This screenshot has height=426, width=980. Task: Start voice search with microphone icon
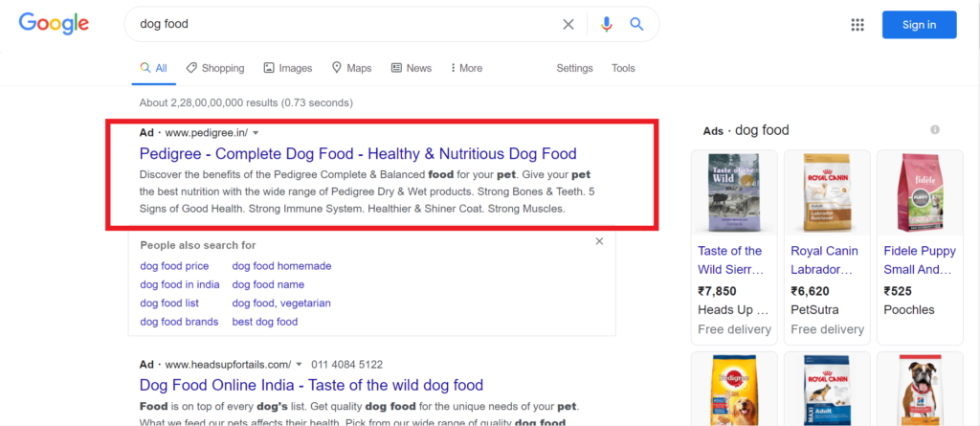[x=606, y=25]
